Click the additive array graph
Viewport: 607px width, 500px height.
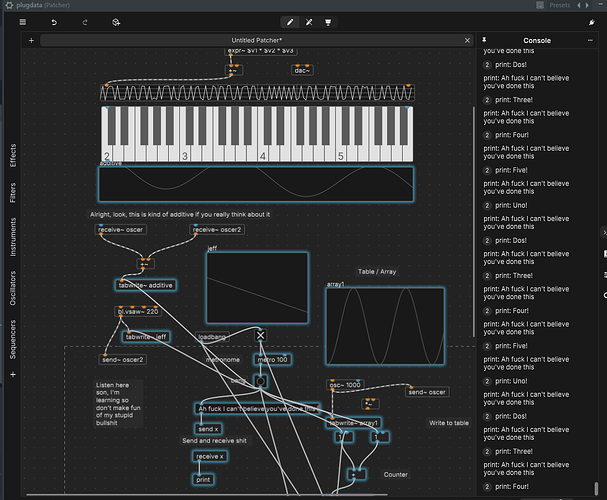pos(256,184)
